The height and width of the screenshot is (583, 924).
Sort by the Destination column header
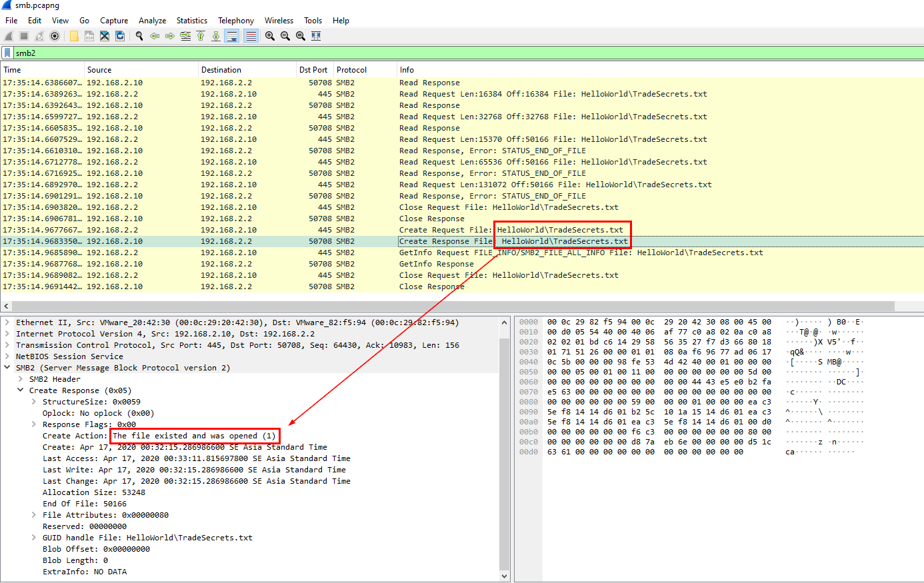(221, 70)
